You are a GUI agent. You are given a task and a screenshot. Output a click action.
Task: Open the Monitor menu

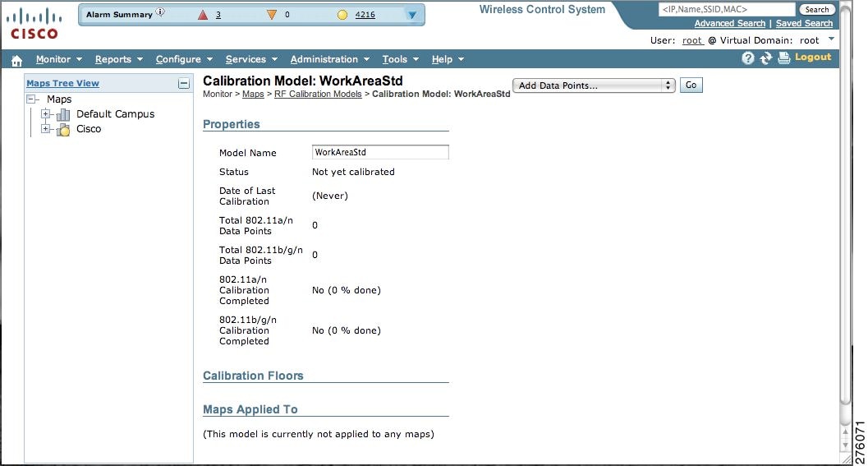click(x=58, y=59)
